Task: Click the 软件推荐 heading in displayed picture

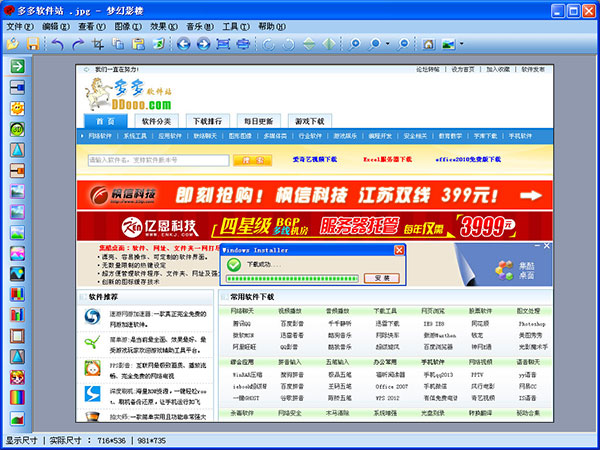Action: click(103, 297)
